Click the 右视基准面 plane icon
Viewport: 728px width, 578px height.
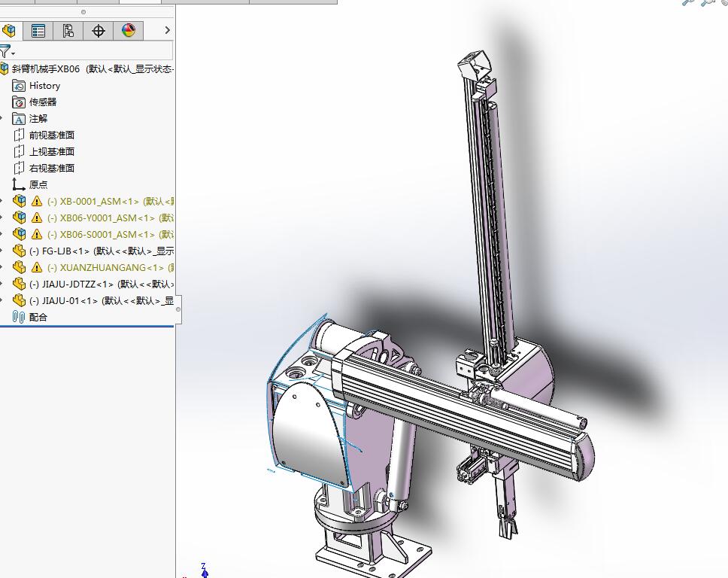pyautogui.click(x=19, y=168)
